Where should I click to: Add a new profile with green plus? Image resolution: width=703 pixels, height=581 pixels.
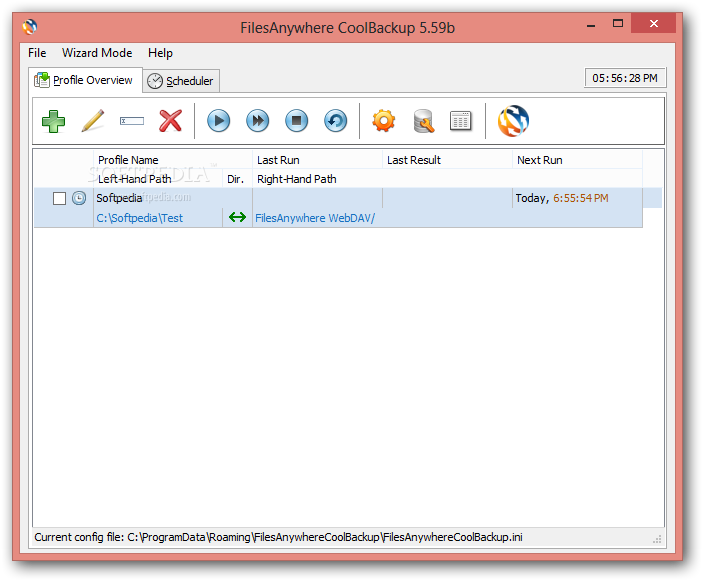click(53, 121)
